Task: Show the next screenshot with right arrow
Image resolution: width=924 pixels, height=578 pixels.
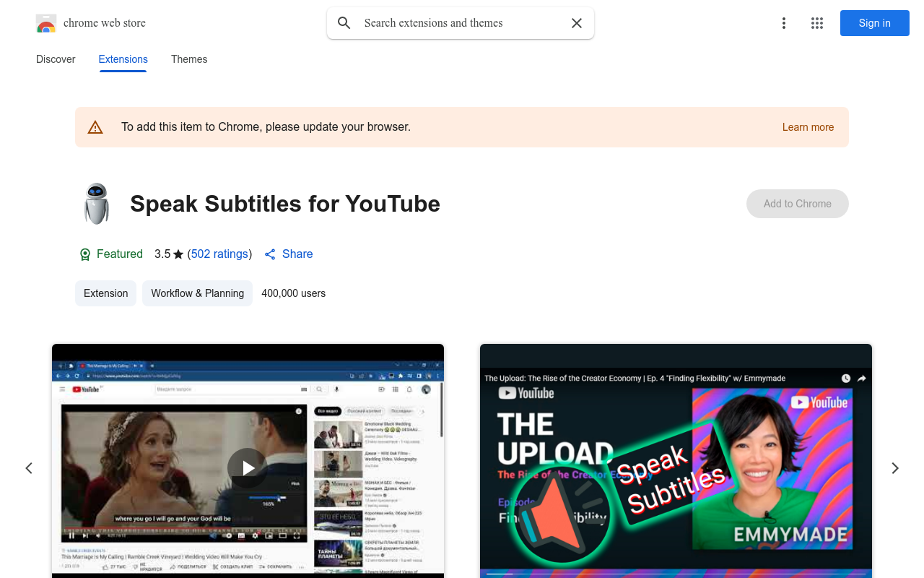Action: point(895,468)
